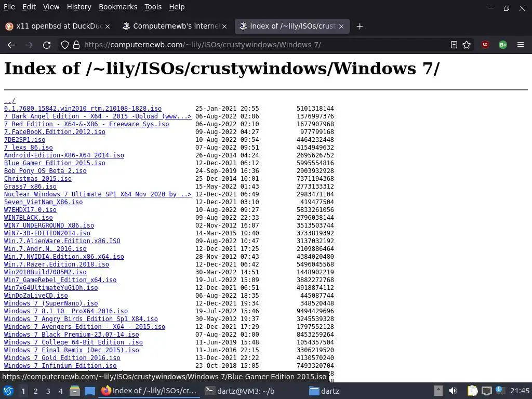Download Grass7_x86.iso
The image size is (532, 399).
30,187
